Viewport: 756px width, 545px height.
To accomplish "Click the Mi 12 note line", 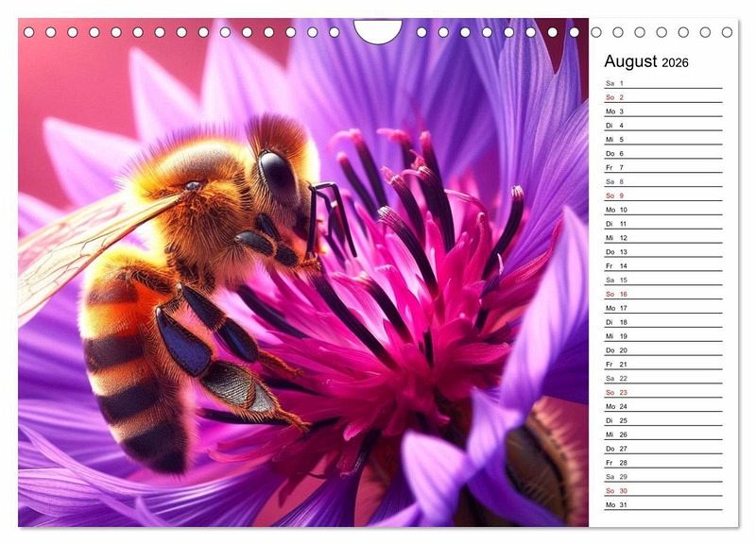I will click(662, 238).
